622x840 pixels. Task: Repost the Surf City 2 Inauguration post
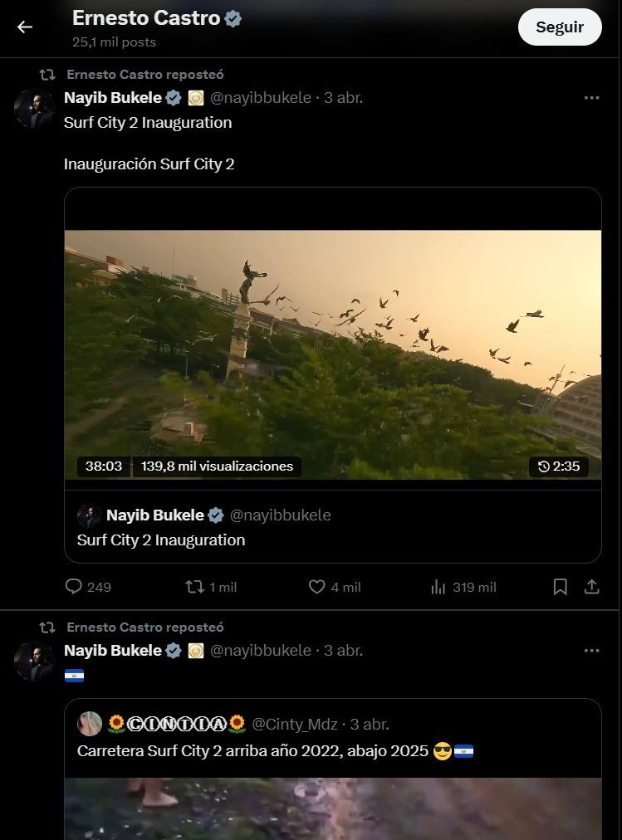coord(195,587)
